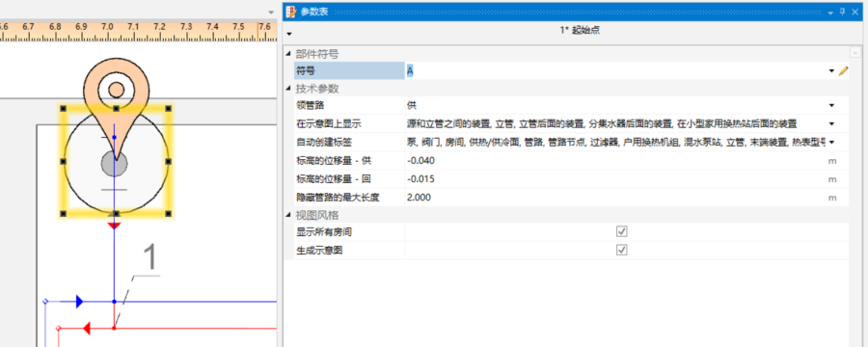Viewport: 868px width, 347px height.
Task: Edit 标高的位移量 - 回 value -0.015
Action: (x=615, y=178)
